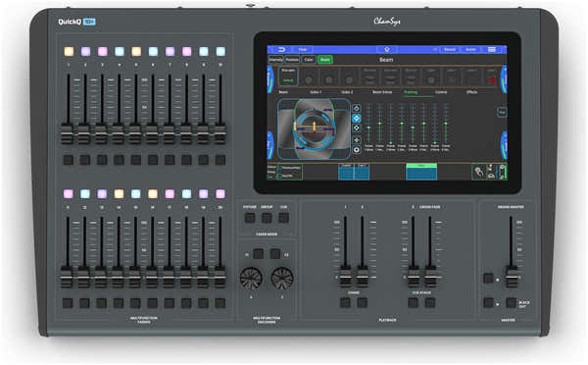The width and height of the screenshot is (588, 365).
Task: Tap the green-outlined icon at touchscreen bottom right
Action: [x=478, y=172]
